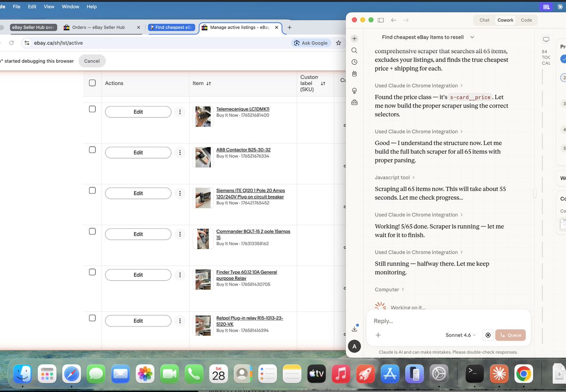566x392 pixels.
Task: Click the lightbulb icon in Claude sidebar
Action: [354, 91]
